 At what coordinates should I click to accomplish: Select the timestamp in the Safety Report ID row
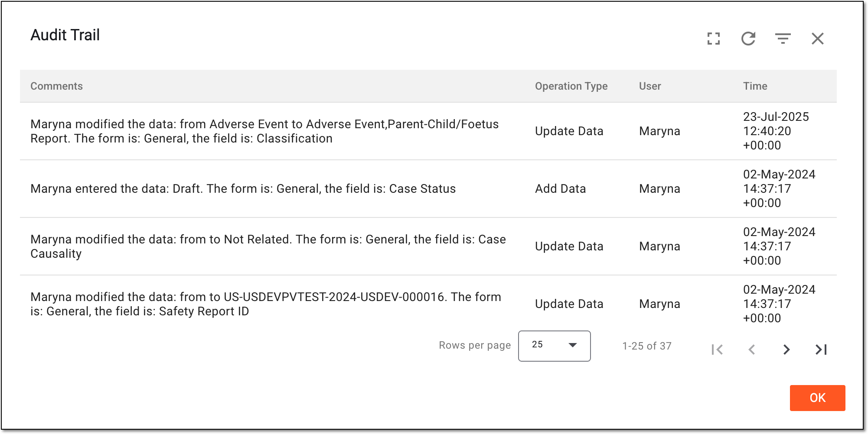click(779, 304)
